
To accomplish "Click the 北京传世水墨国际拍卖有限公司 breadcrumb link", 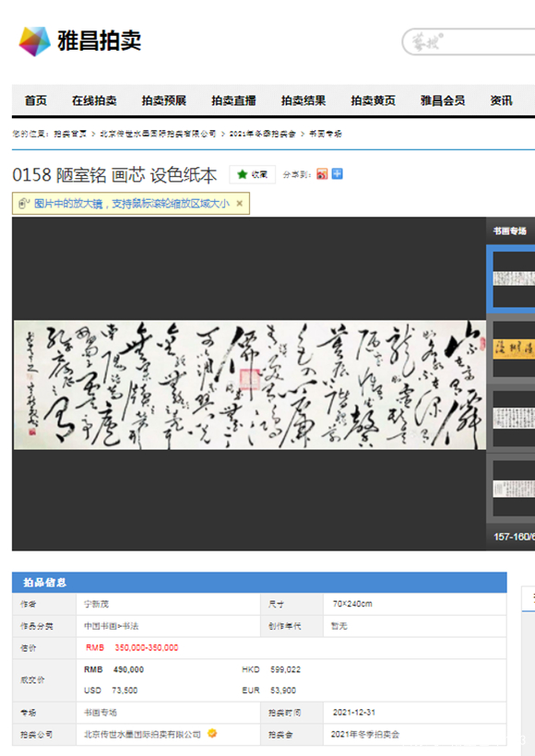I will (x=158, y=134).
